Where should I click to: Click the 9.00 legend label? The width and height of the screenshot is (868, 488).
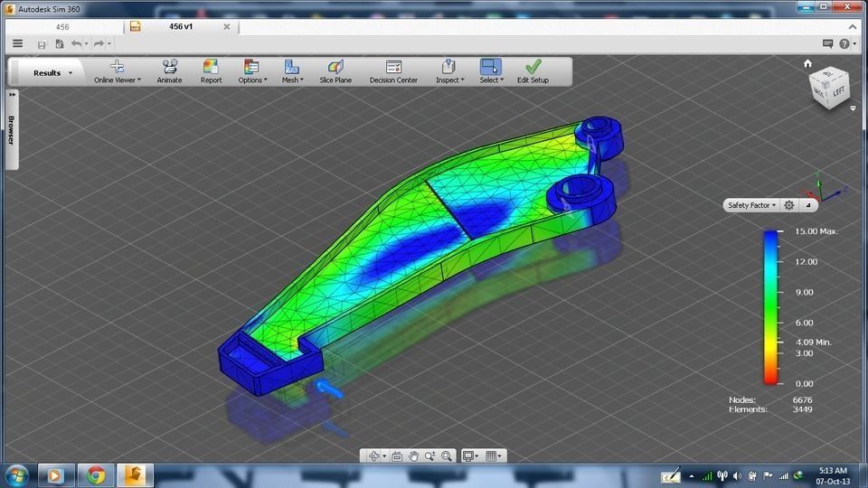tap(805, 292)
